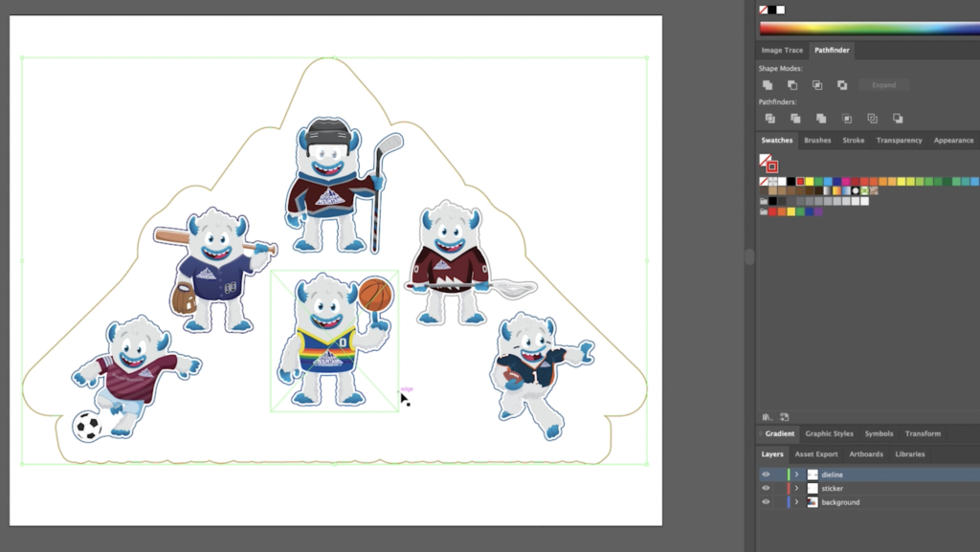Click the Unite shape mode icon

(x=768, y=85)
